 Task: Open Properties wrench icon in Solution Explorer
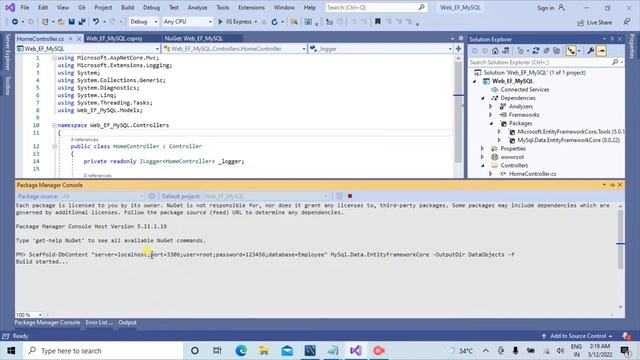[x=591, y=51]
